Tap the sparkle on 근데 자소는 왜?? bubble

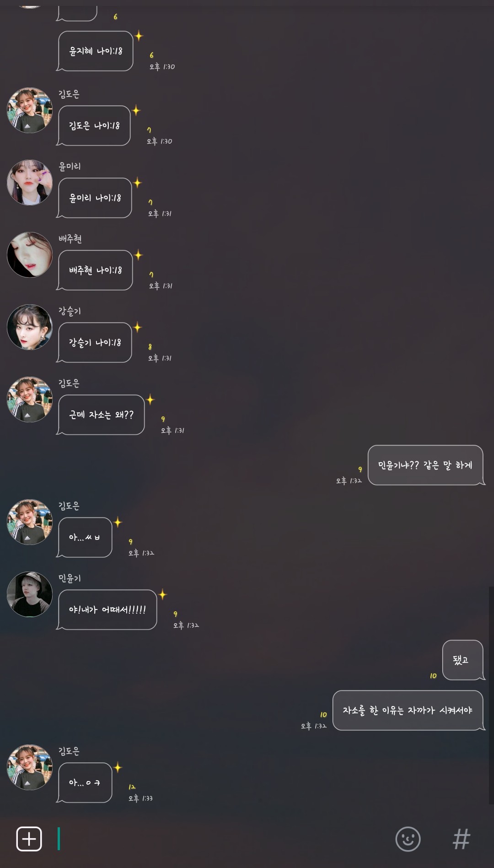click(150, 399)
